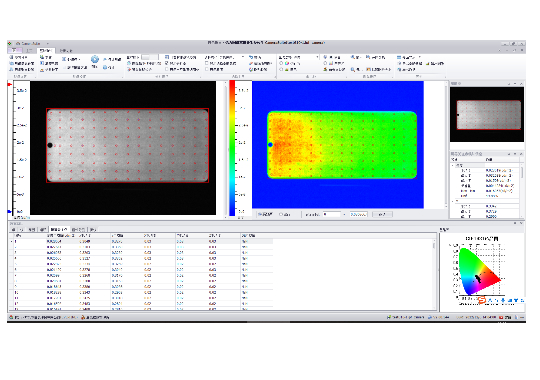Image resolution: width=540 pixels, height=380 pixels.
Task: Open the combo box atop the fourth ribbon group
Action: (225, 57)
